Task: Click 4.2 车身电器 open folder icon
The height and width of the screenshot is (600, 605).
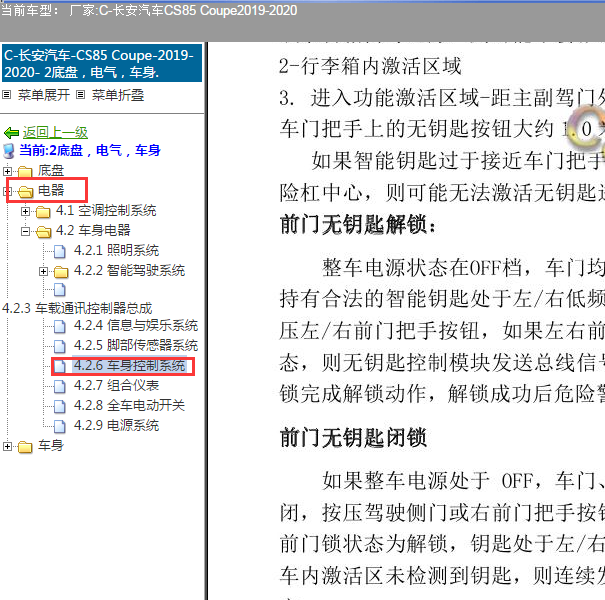Action: coord(44,232)
